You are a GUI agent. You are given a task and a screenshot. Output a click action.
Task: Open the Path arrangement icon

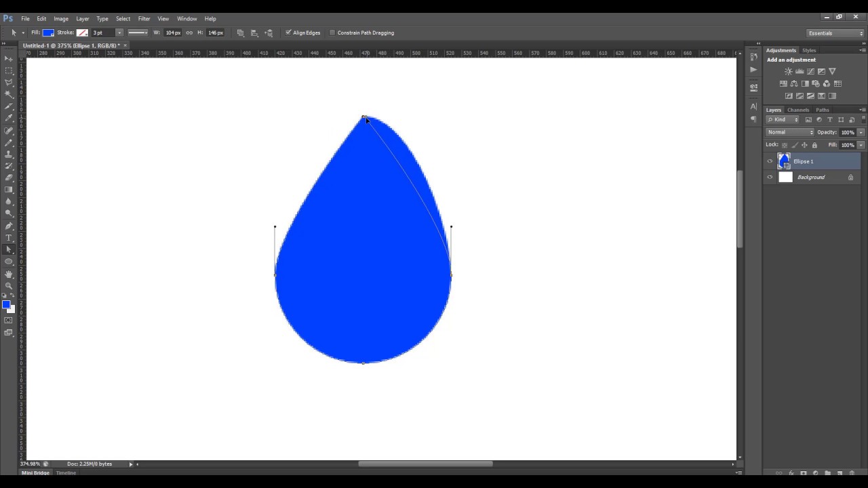pos(269,33)
